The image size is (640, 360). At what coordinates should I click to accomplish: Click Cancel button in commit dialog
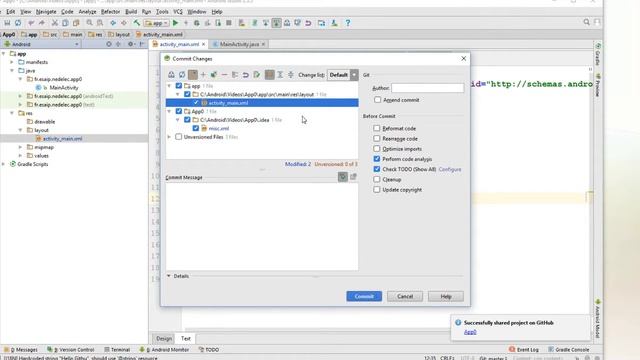click(405, 296)
